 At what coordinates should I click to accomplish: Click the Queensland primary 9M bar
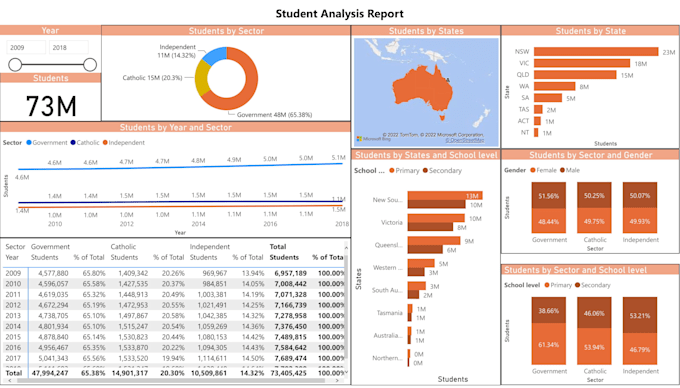coord(434,241)
